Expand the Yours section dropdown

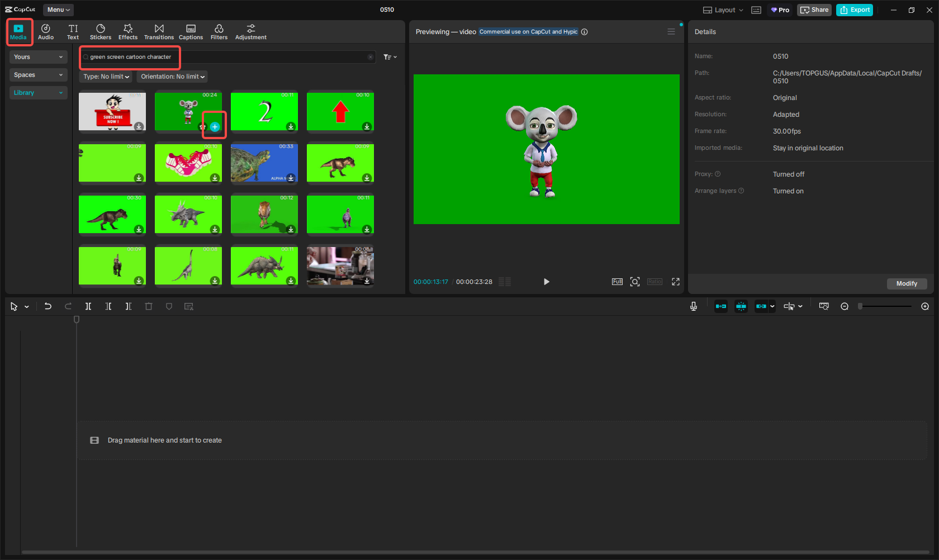point(38,56)
